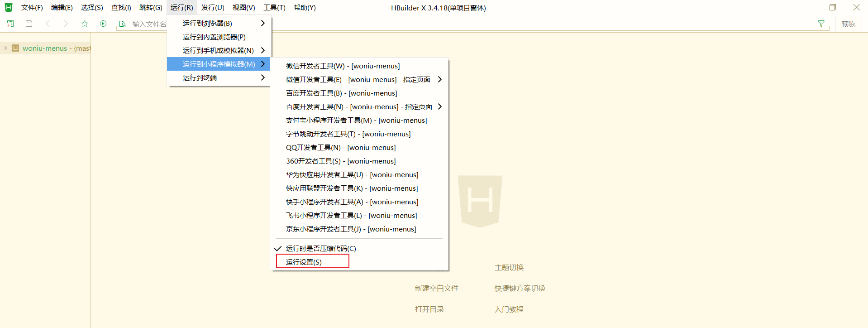This screenshot has width=868, height=328.
Task: Expand the run to browser submenu arrow
Action: tap(262, 23)
